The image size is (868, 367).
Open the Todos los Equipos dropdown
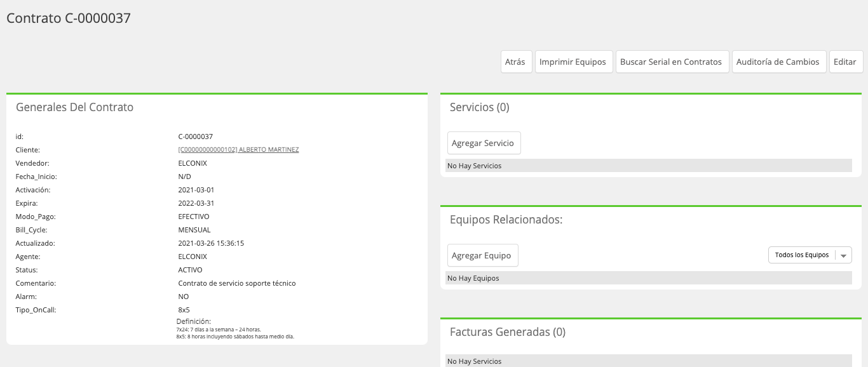810,255
